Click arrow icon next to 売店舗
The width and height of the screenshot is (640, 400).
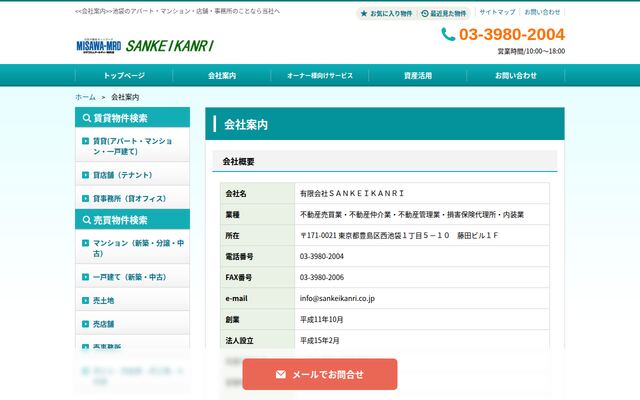click(x=85, y=324)
